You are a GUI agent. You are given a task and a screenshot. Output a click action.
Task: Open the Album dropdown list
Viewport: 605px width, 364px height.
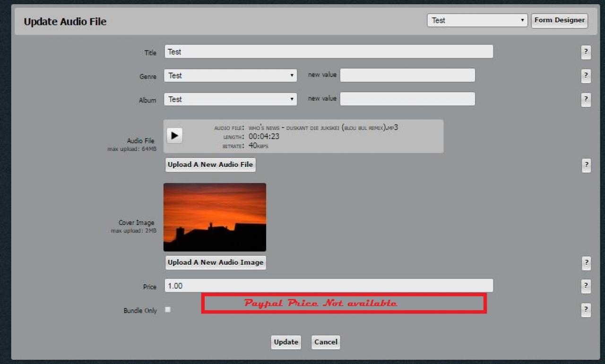pyautogui.click(x=231, y=99)
